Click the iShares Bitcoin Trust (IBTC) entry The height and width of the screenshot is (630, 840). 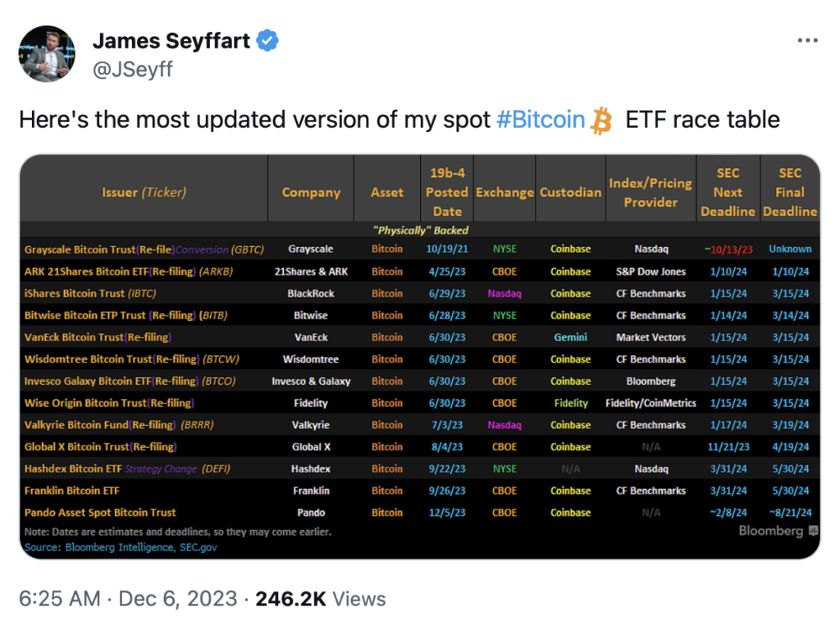[90, 293]
